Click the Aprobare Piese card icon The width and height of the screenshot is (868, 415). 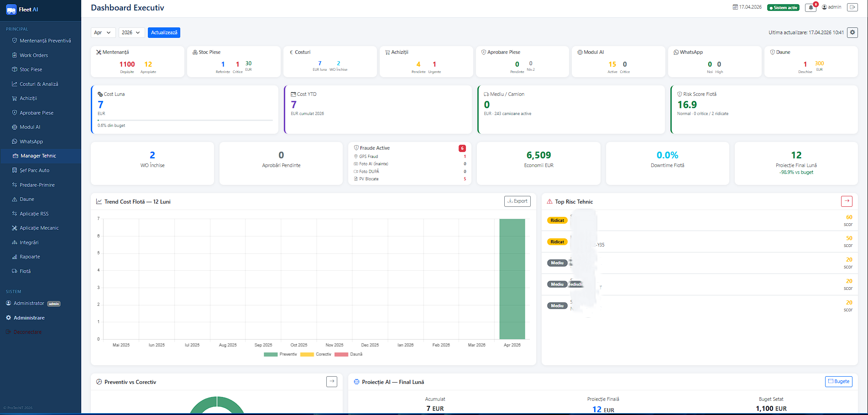(x=484, y=52)
